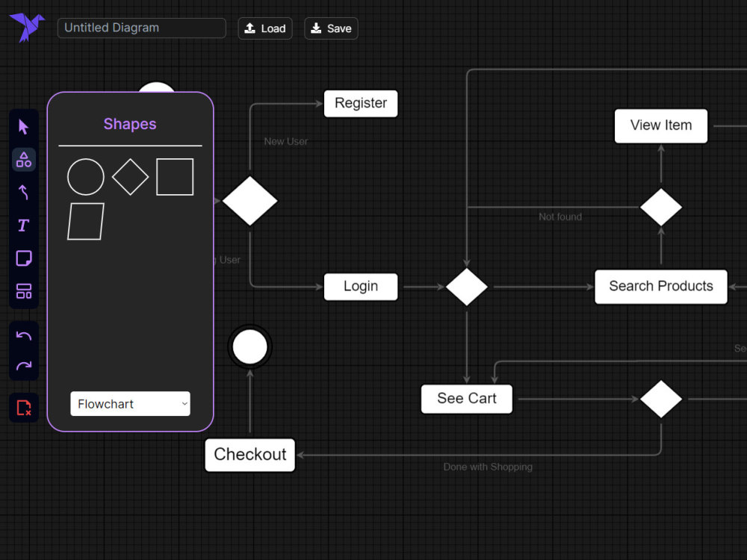Pick the diamond shape from Shapes panel

click(130, 177)
